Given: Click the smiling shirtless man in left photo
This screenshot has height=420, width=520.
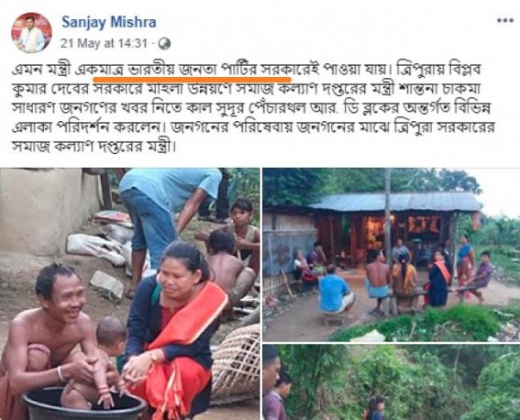Looking at the screenshot, I should [x=48, y=335].
